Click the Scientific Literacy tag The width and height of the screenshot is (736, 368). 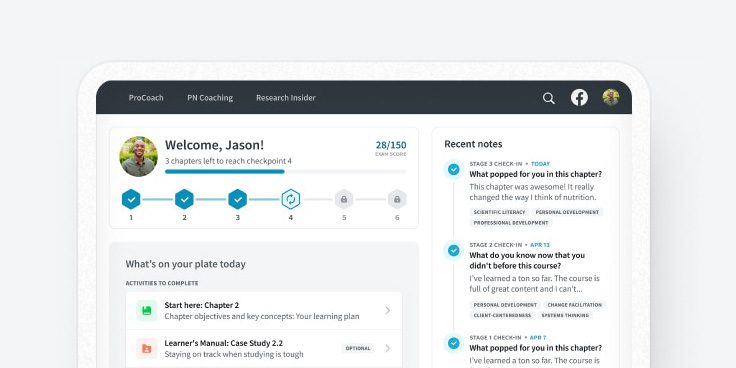click(x=499, y=212)
